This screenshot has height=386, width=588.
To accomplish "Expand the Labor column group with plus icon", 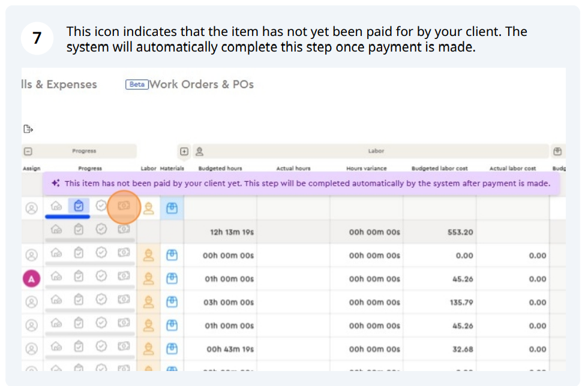I will click(185, 152).
